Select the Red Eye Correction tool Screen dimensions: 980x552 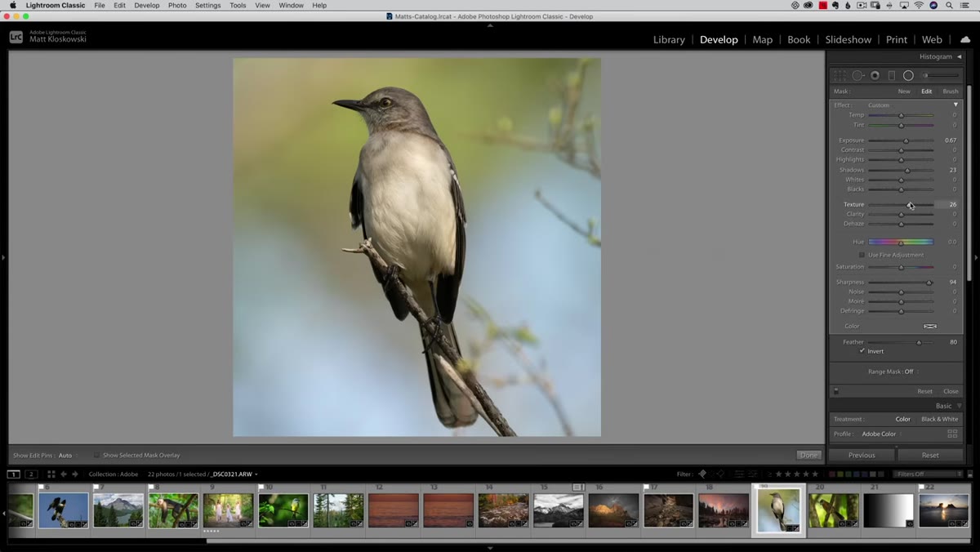tap(875, 75)
